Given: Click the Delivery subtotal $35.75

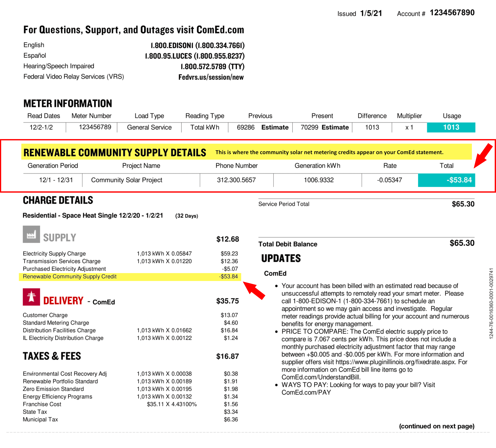Looking at the screenshot, I should click(x=228, y=301).
